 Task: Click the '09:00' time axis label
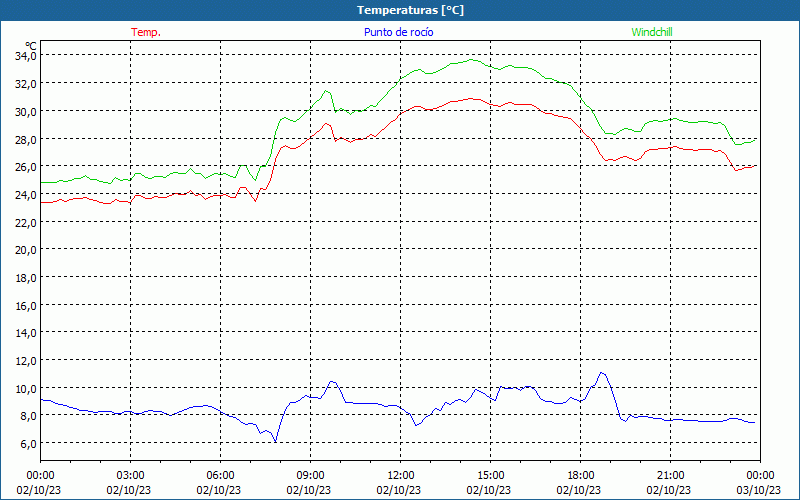(310, 476)
